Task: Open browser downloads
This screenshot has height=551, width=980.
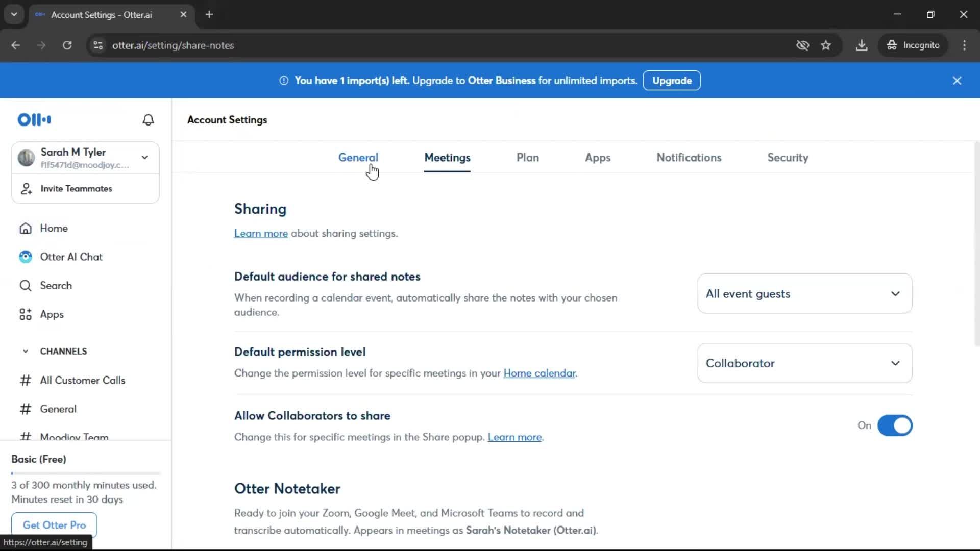Action: point(862,45)
